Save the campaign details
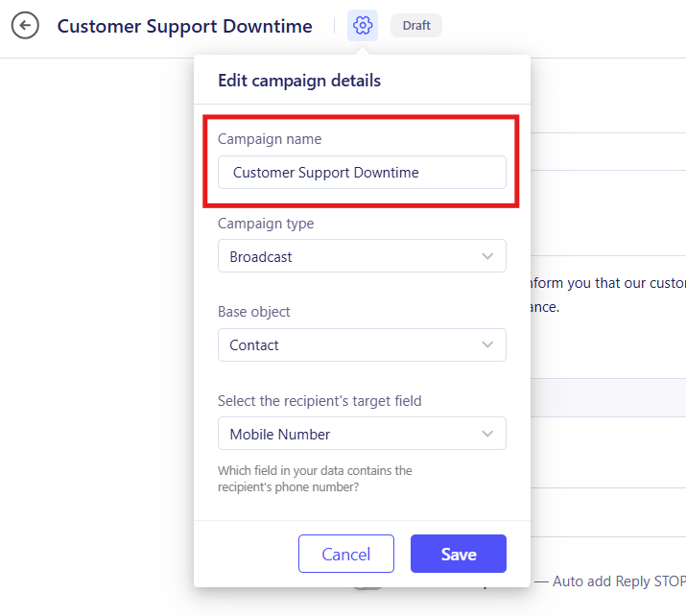Viewport: 686px width, 616px height. point(458,554)
